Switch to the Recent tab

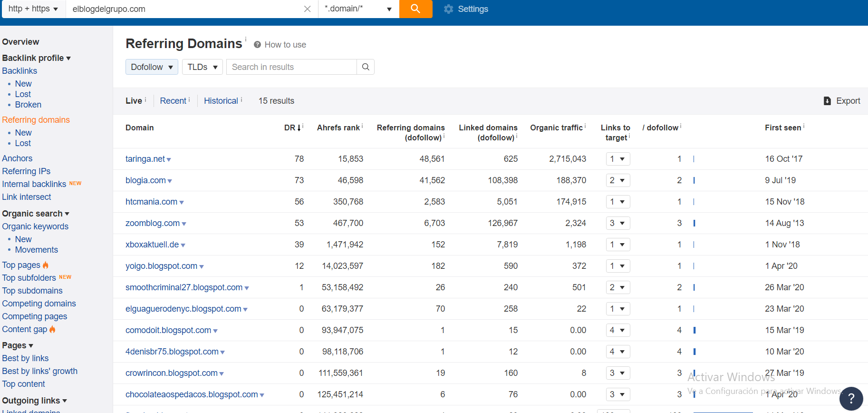pyautogui.click(x=173, y=101)
